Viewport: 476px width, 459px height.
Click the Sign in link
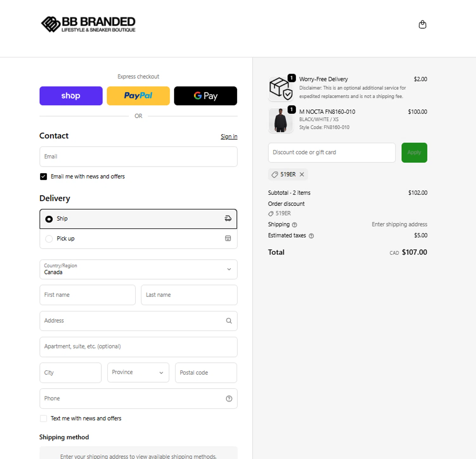click(229, 137)
